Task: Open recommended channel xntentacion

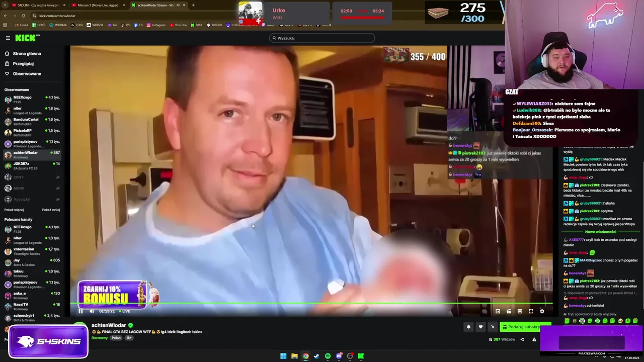Action: [x=32, y=251]
